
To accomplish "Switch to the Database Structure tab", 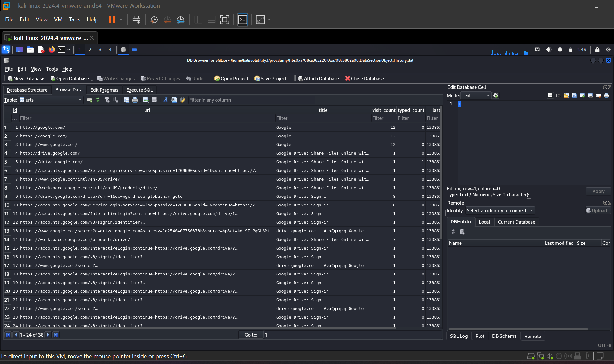I will tap(27, 90).
